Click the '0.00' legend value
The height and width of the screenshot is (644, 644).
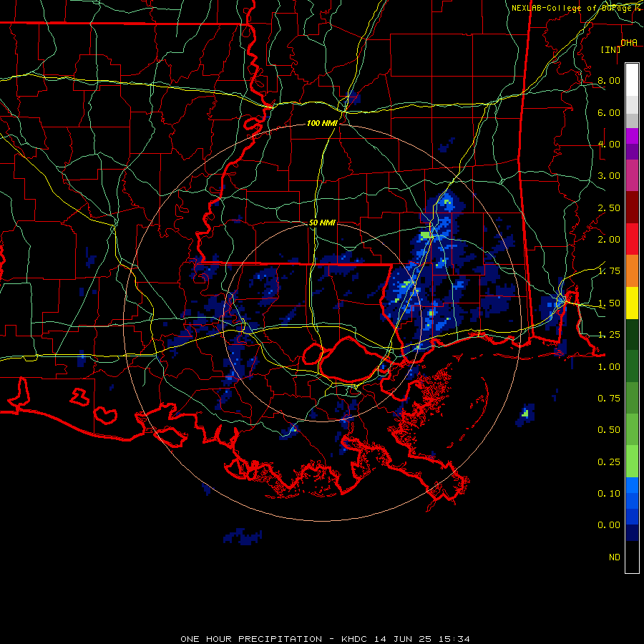tap(609, 525)
